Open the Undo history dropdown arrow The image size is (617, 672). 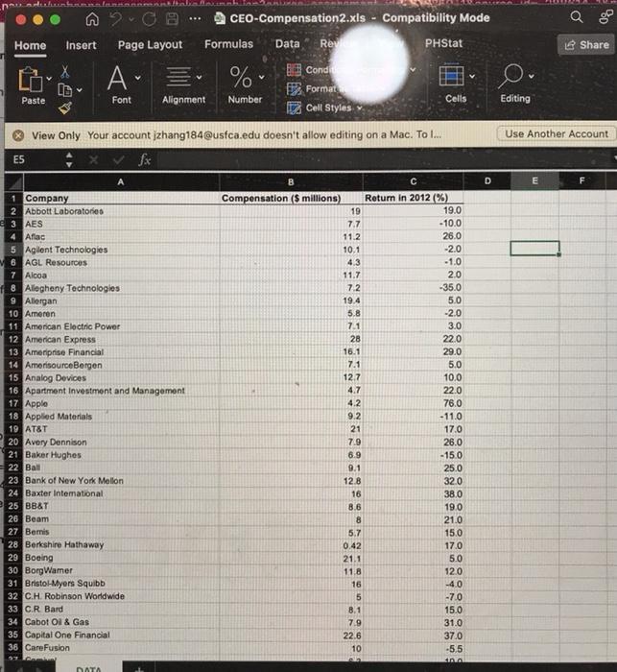[x=131, y=19]
